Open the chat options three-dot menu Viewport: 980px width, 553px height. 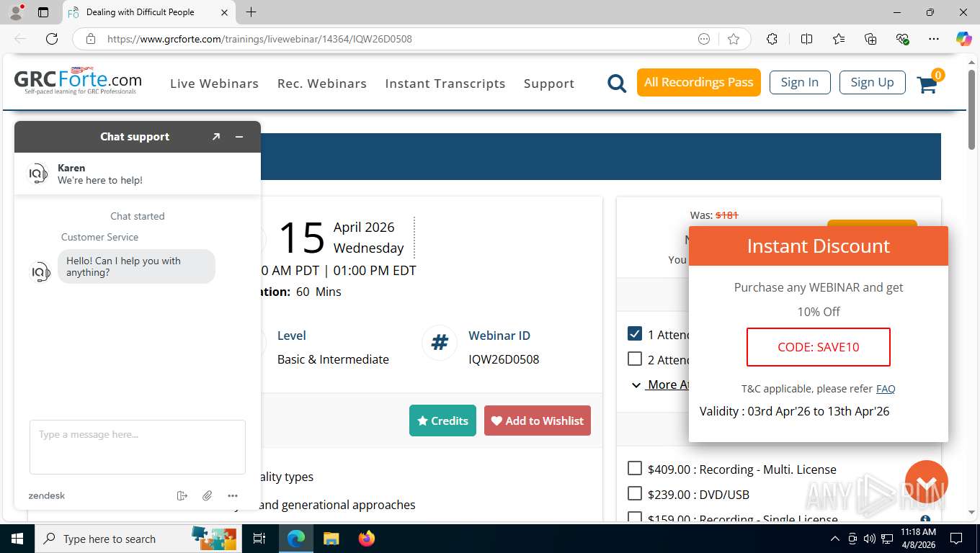point(232,495)
